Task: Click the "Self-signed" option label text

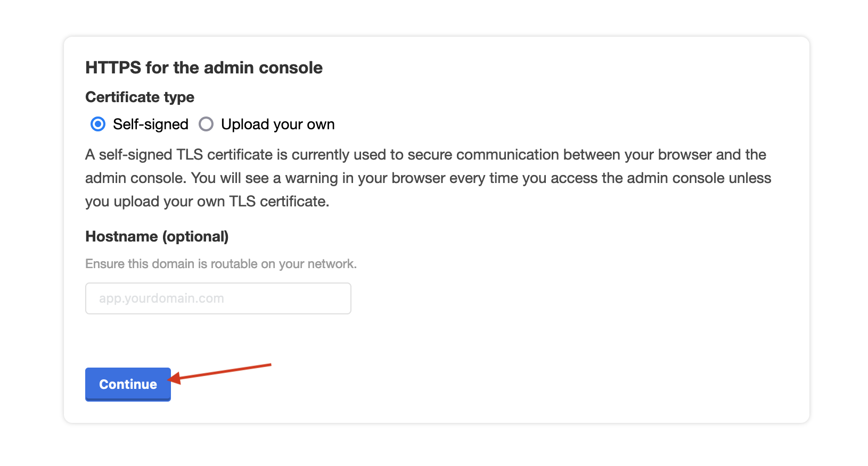Action: 151,124
